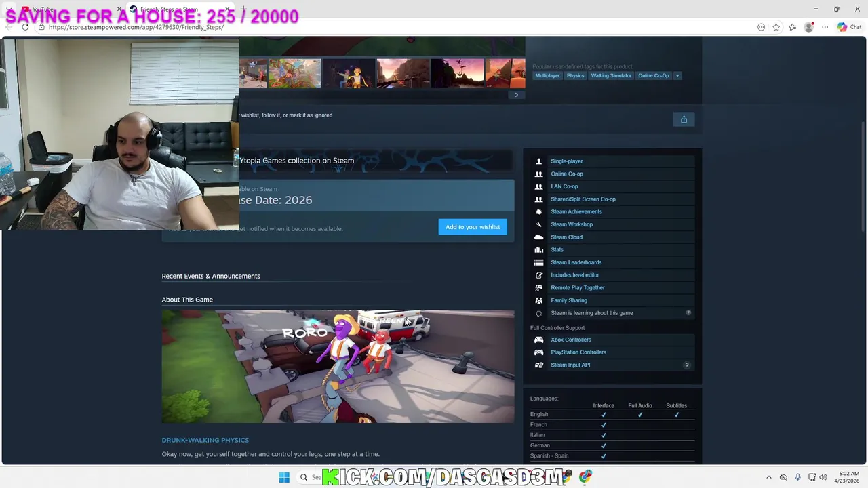Click the Xbox Controllers gamepad icon
This screenshot has height=488, width=868.
(x=538, y=340)
